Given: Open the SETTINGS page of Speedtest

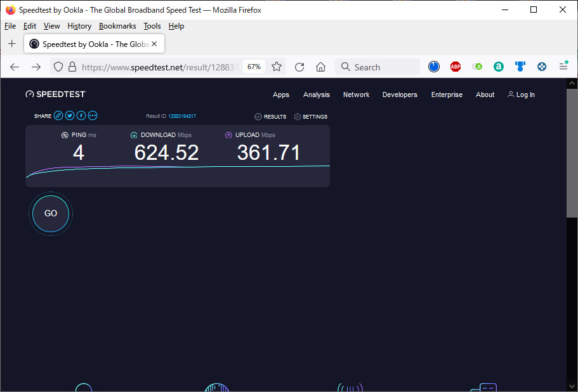Looking at the screenshot, I should coord(311,117).
